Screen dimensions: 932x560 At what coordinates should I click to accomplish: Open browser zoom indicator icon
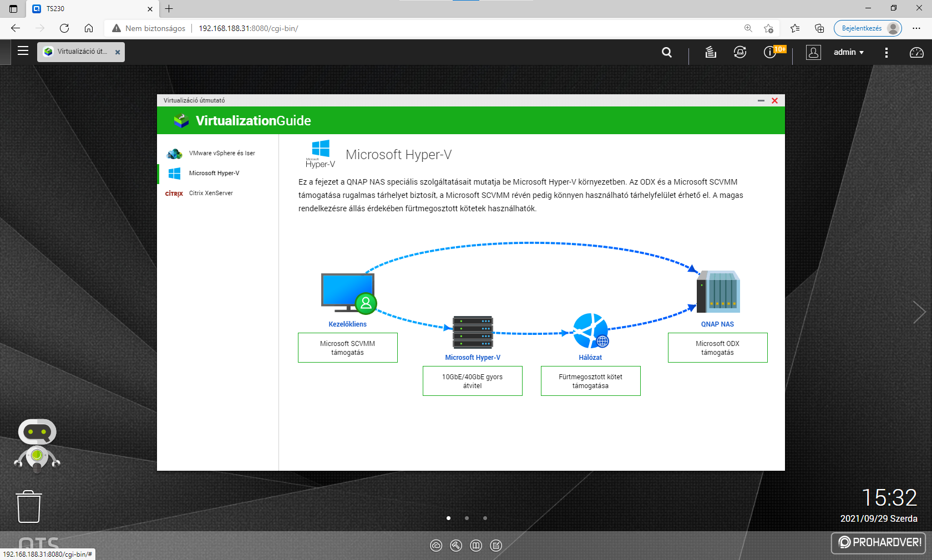(748, 28)
